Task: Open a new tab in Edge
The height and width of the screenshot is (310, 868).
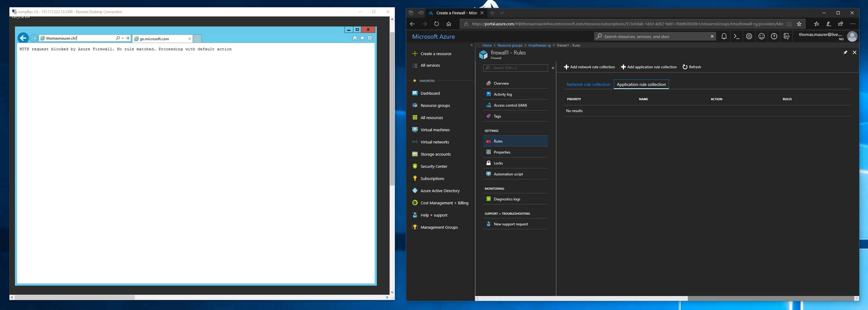Action: 492,13
